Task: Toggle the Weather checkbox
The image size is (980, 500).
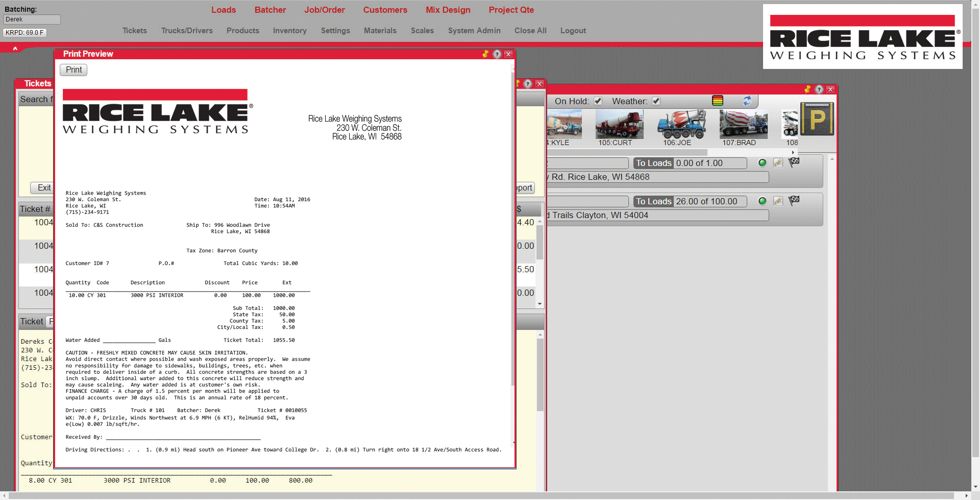Action: 656,101
